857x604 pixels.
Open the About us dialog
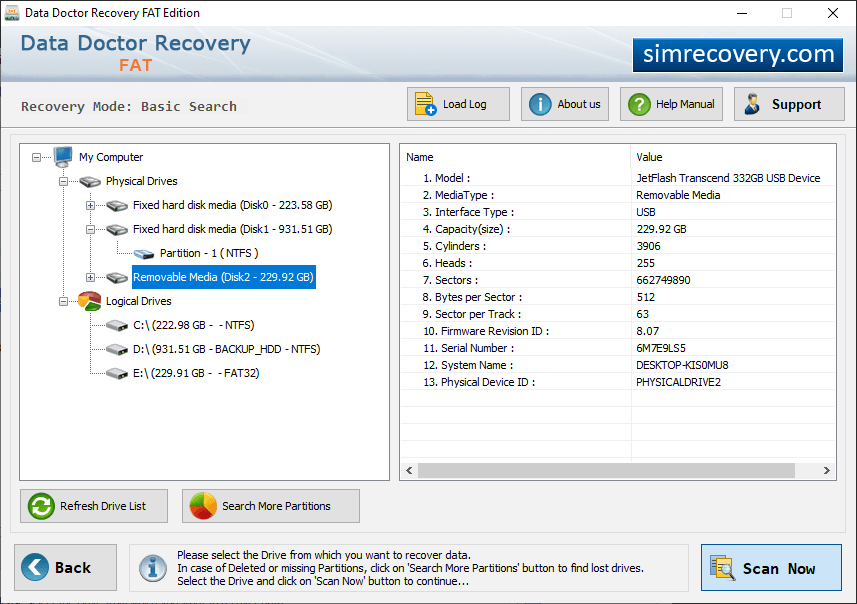(x=565, y=104)
